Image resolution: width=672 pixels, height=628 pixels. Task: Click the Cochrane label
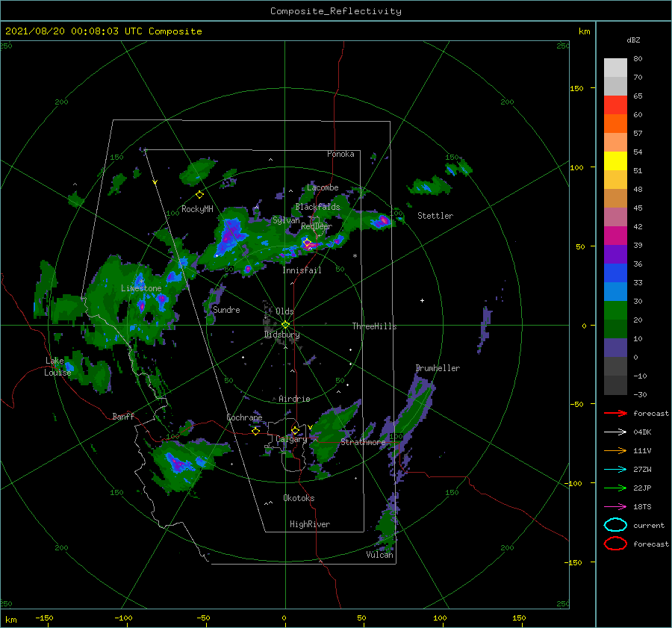[x=244, y=417]
